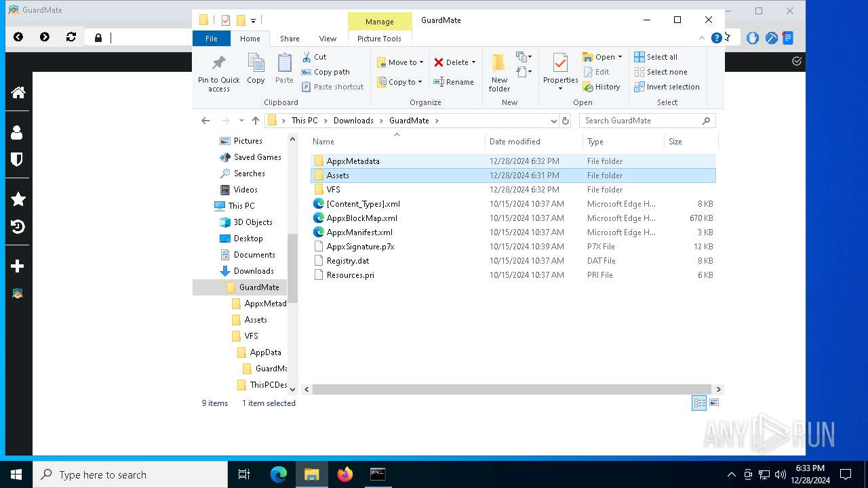
Task: Go up one folder level
Action: [255, 121]
